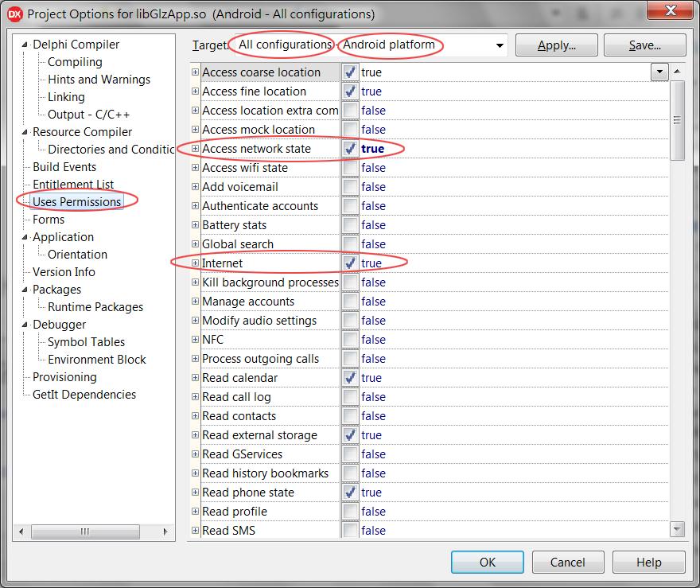Click the 'Read GServices' permission name
700x588 pixels.
coord(243,454)
